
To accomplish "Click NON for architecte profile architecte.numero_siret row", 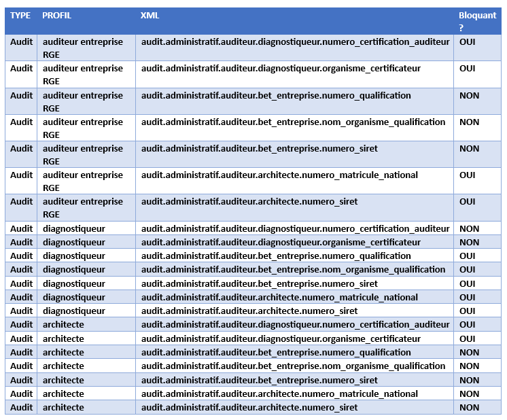I will click(x=469, y=407).
